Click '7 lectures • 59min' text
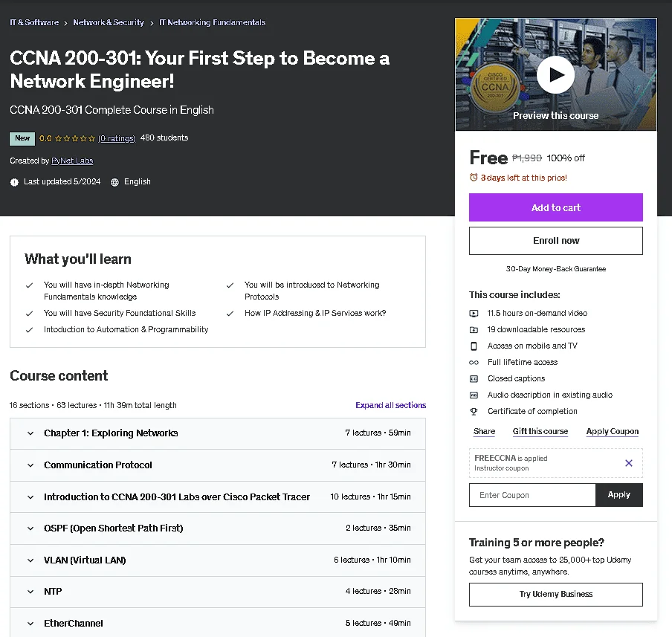Viewport: 672px width, 637px height. point(378,433)
